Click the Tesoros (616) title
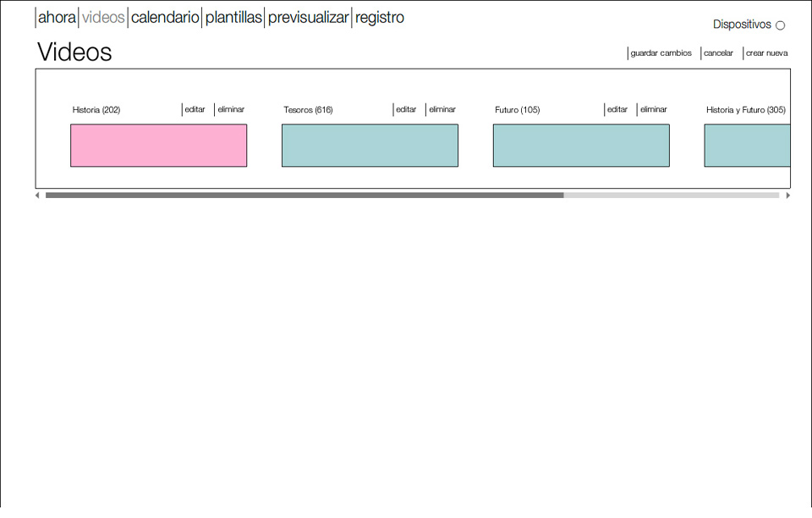Image resolution: width=812 pixels, height=518 pixels. pyautogui.click(x=308, y=110)
